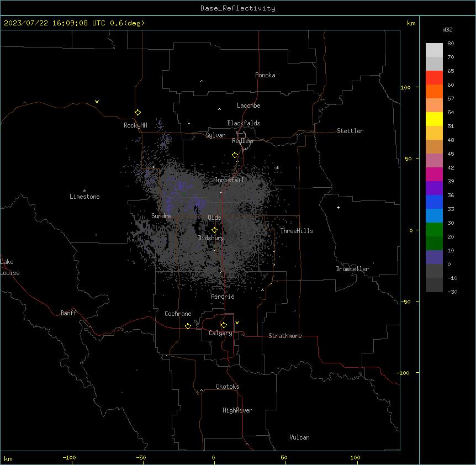Click the Calgary city label

(221, 333)
